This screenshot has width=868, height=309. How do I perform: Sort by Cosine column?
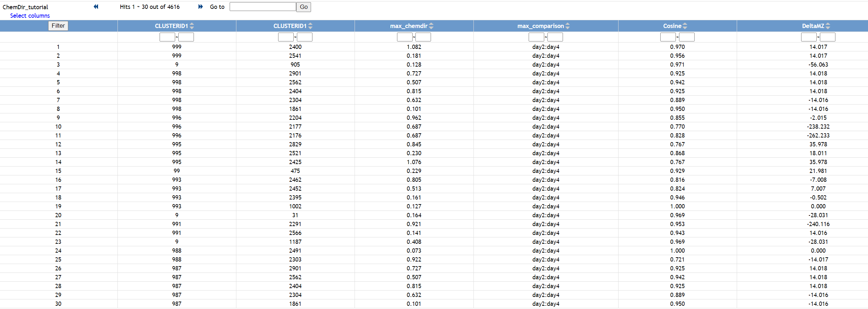685,26
